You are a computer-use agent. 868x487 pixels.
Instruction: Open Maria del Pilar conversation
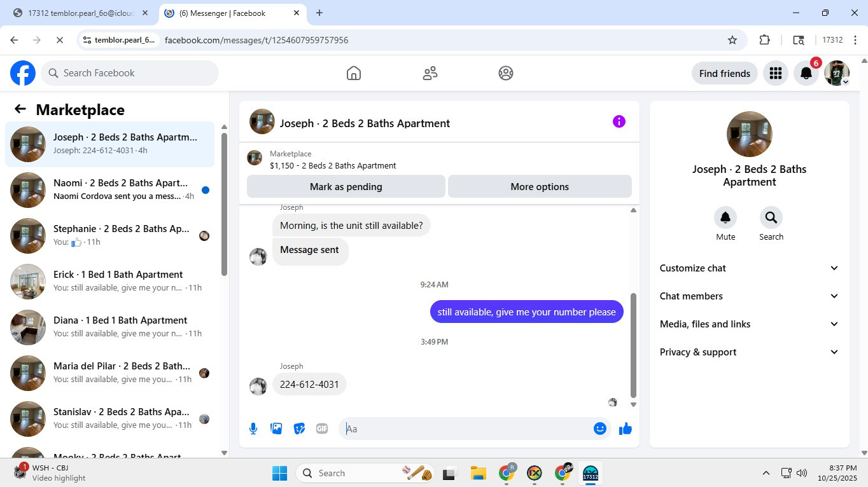point(110,373)
